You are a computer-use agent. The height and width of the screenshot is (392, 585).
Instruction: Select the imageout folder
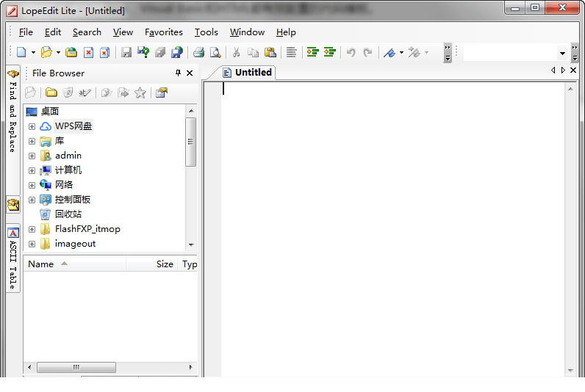coord(75,244)
